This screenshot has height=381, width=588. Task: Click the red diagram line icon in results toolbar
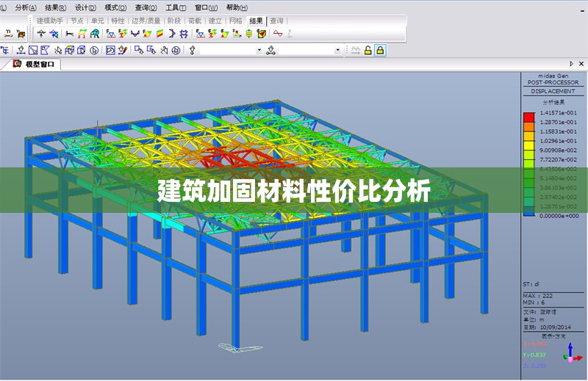pos(278,34)
